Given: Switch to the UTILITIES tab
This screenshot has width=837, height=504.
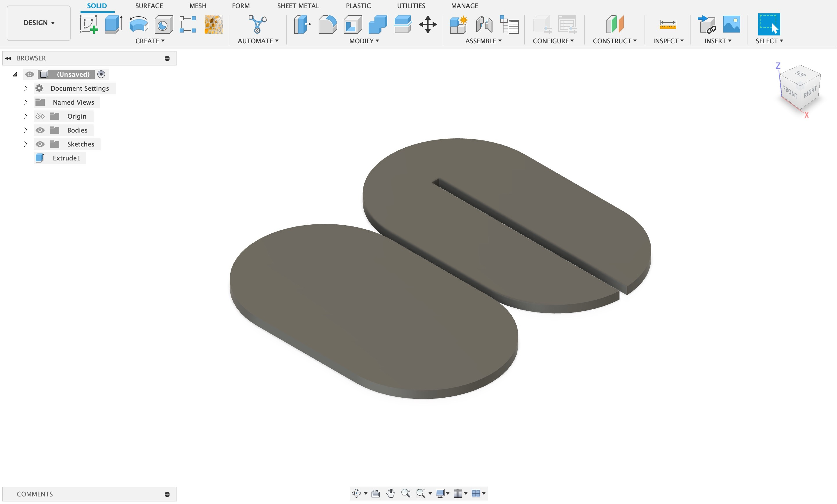Looking at the screenshot, I should [411, 6].
